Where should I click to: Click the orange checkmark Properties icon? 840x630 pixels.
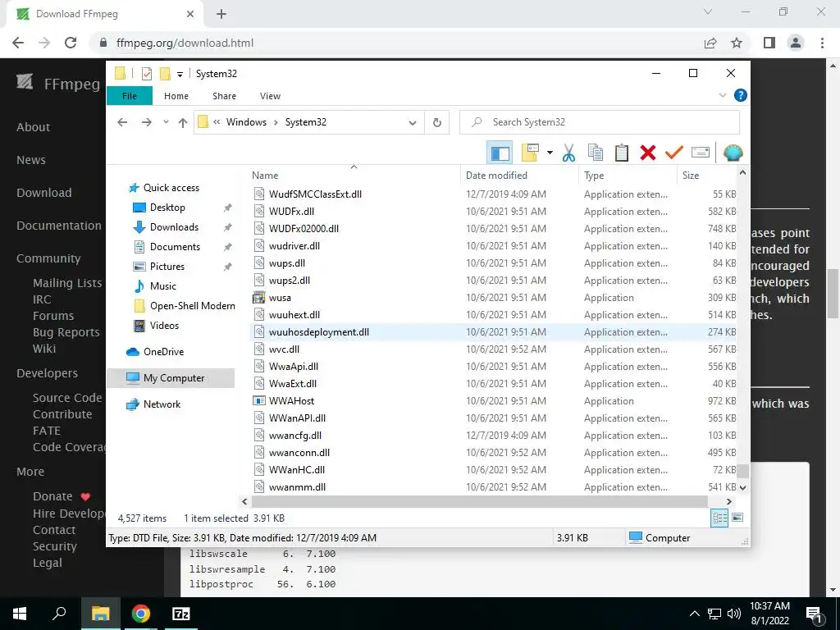[x=674, y=153]
